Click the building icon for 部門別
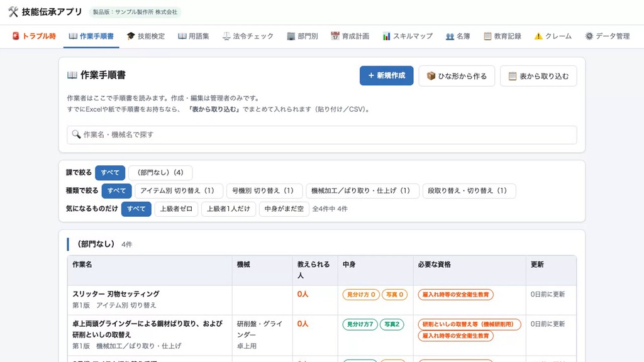The image size is (644, 362). (x=291, y=36)
